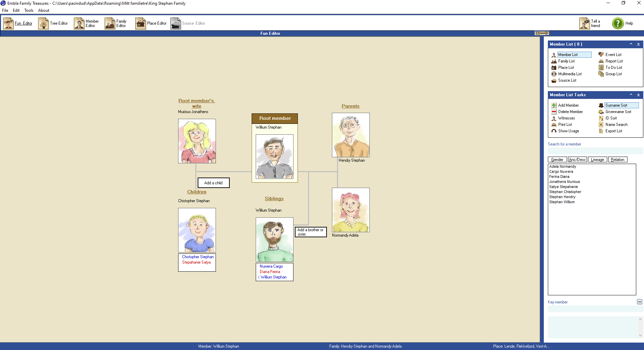Click the Add Member plus icon
The height and width of the screenshot is (350, 644).
(x=554, y=105)
